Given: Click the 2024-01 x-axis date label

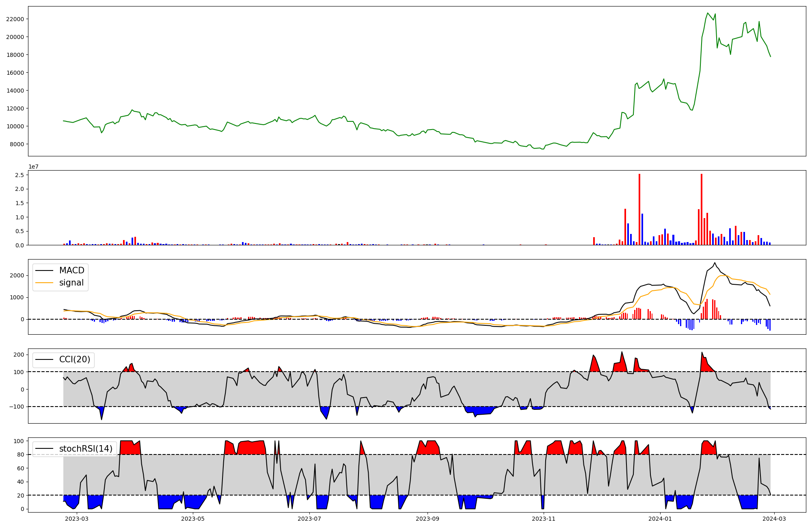Looking at the screenshot, I should click(x=660, y=519).
